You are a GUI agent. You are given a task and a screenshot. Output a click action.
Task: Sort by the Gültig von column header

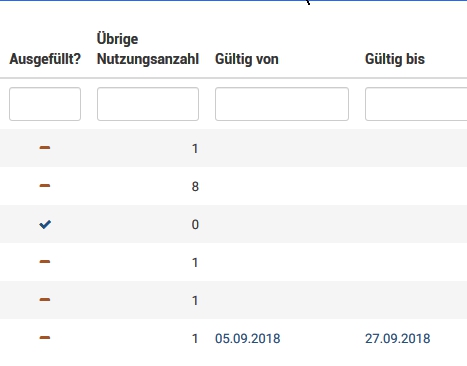point(247,59)
